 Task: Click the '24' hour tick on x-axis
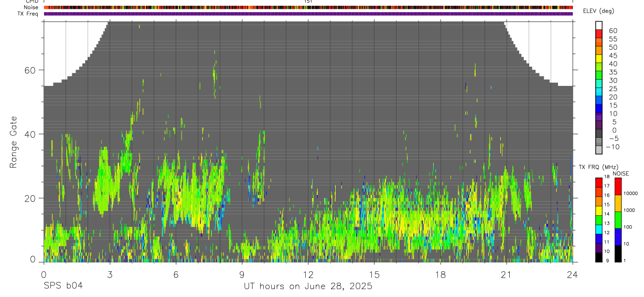tap(573, 274)
